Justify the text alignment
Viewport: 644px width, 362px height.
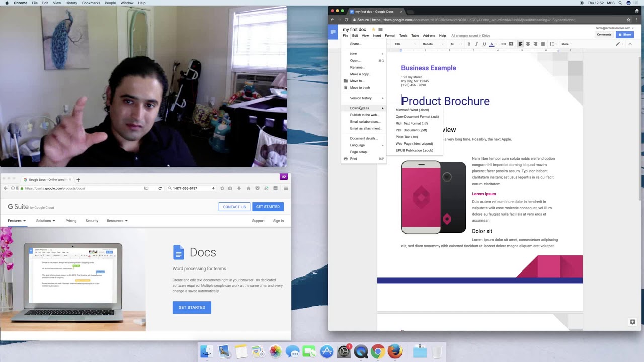tap(543, 44)
